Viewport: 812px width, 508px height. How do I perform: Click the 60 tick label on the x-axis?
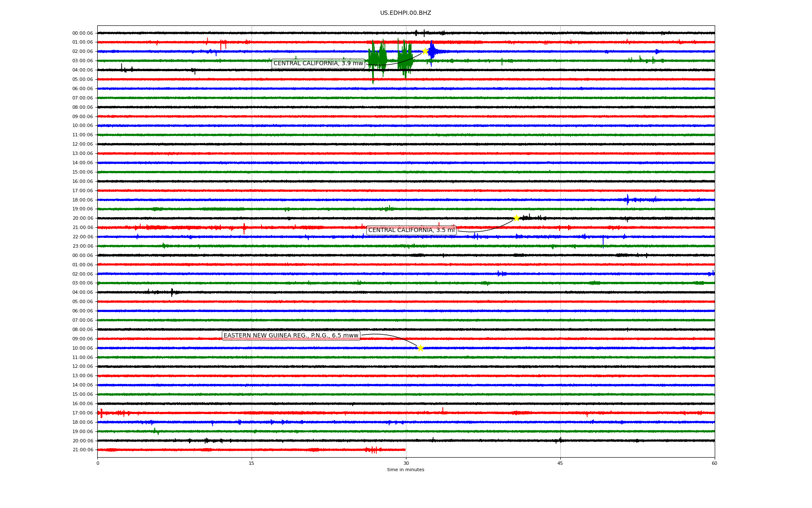(714, 463)
